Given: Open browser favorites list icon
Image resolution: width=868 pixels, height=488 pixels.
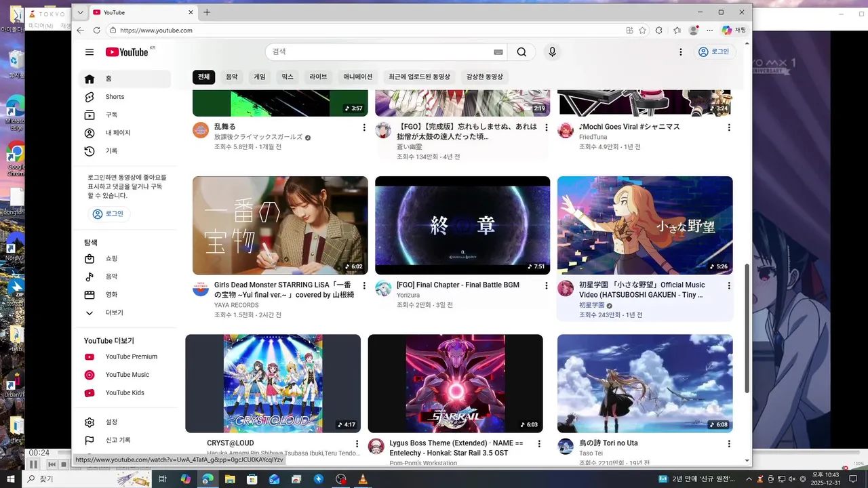Looking at the screenshot, I should pyautogui.click(x=677, y=30).
